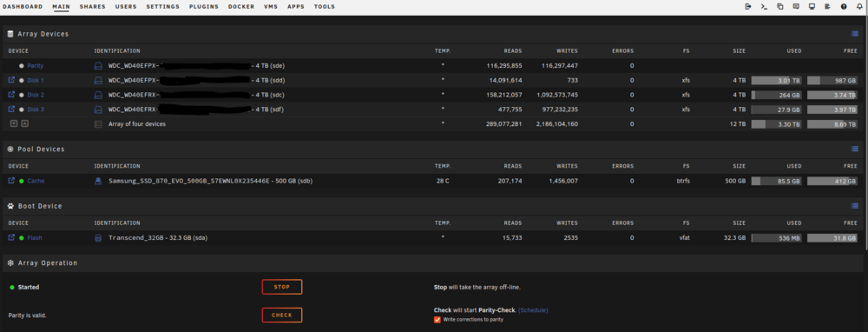The width and height of the screenshot is (868, 332).
Task: Click the Parity disk status dot
Action: click(22, 66)
